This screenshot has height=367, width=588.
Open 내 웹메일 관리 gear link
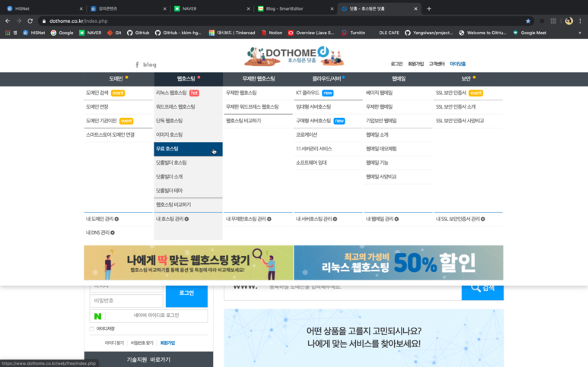click(382, 219)
